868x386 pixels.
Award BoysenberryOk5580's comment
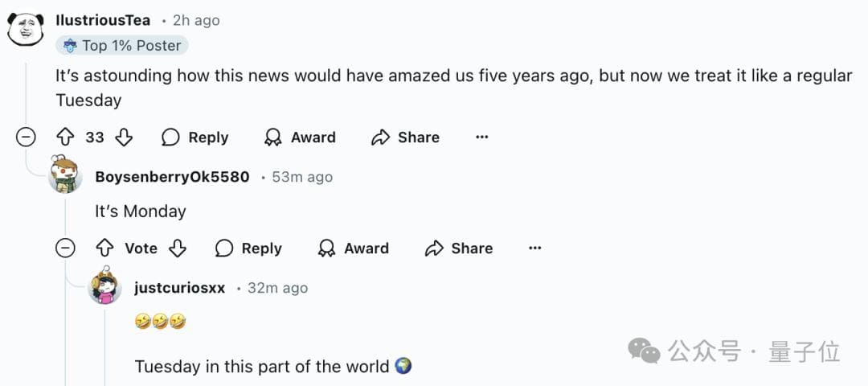(354, 248)
